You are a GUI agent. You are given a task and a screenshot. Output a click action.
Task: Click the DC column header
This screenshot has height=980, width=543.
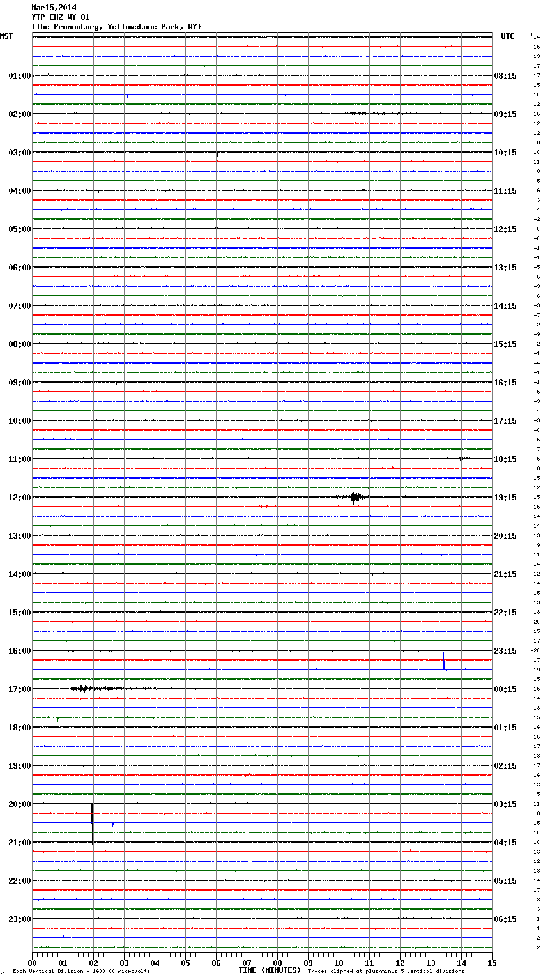point(530,34)
